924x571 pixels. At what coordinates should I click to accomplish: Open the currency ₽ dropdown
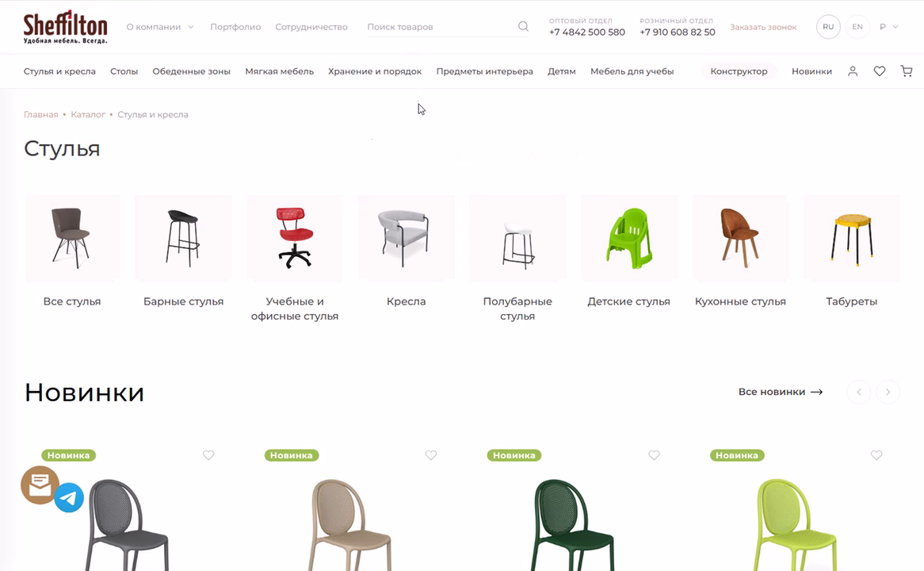[888, 27]
